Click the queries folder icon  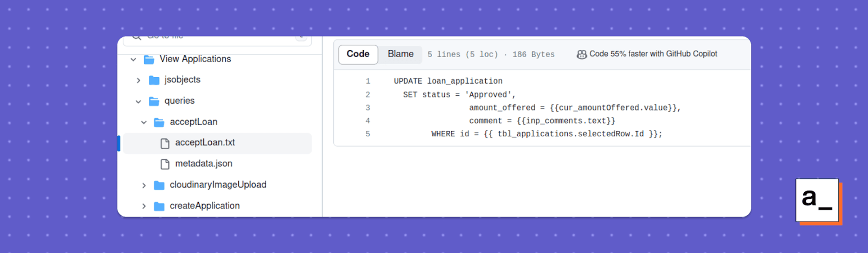click(x=154, y=101)
